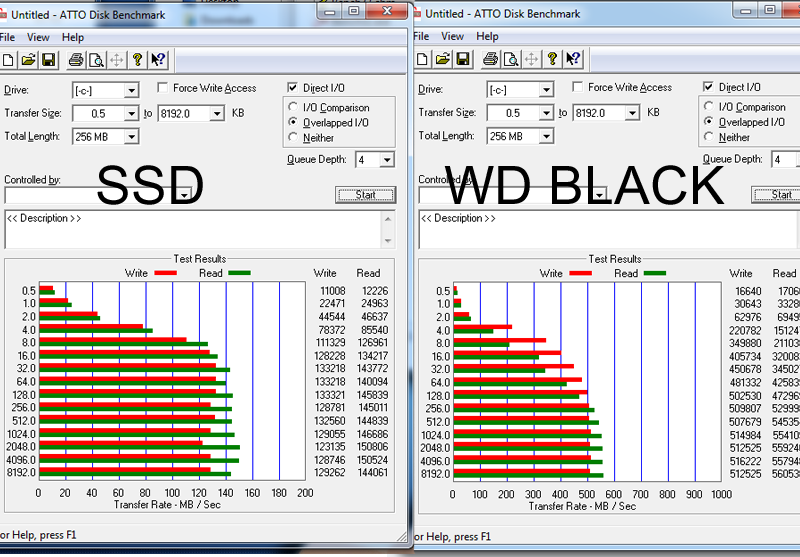800x557 pixels.
Task: Open Transfer Size 0.5 dropdown in SSD window
Action: [131, 113]
